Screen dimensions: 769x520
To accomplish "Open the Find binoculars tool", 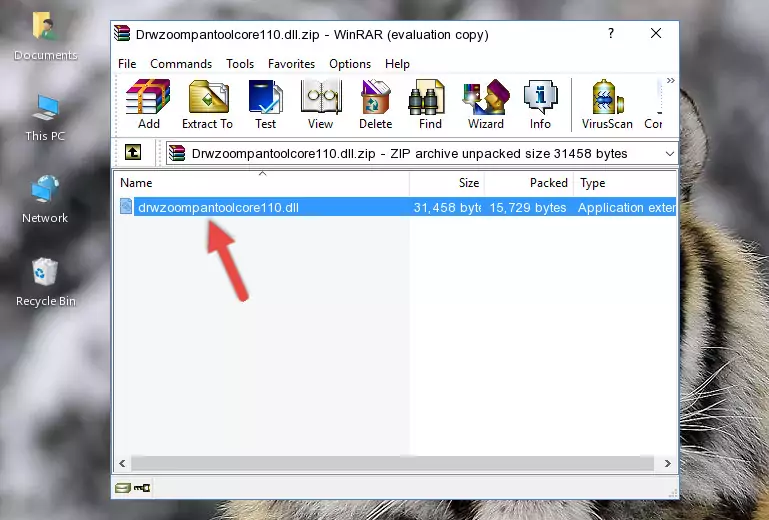I will click(430, 104).
